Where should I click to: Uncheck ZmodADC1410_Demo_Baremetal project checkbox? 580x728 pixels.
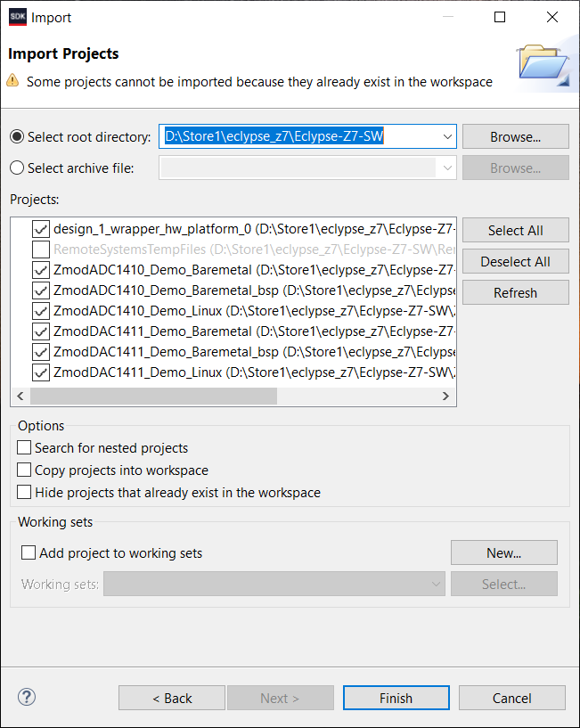coord(41,270)
